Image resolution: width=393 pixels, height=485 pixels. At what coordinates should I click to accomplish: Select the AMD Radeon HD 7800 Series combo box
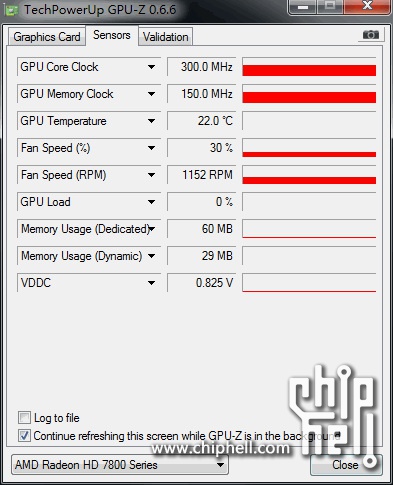(120, 465)
